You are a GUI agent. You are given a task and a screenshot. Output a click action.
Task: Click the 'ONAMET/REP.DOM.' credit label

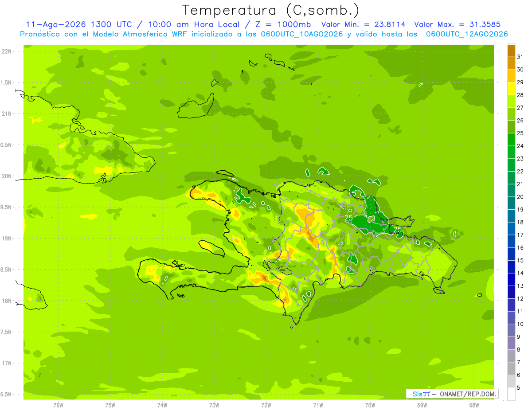tap(467, 394)
